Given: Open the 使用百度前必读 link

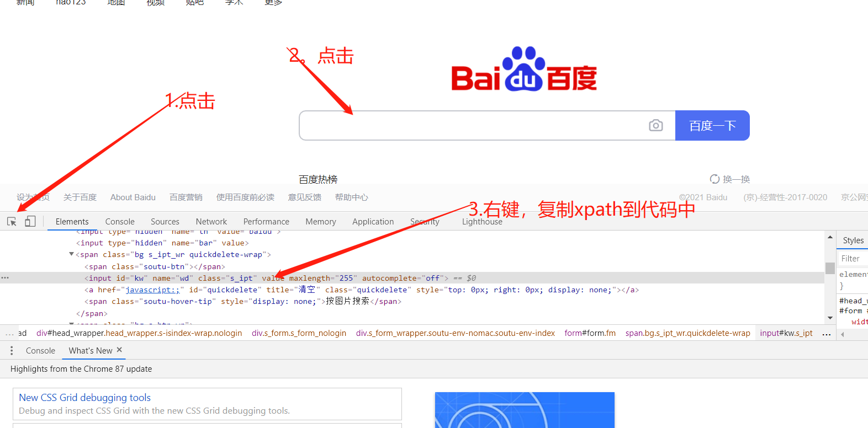Looking at the screenshot, I should 245,197.
